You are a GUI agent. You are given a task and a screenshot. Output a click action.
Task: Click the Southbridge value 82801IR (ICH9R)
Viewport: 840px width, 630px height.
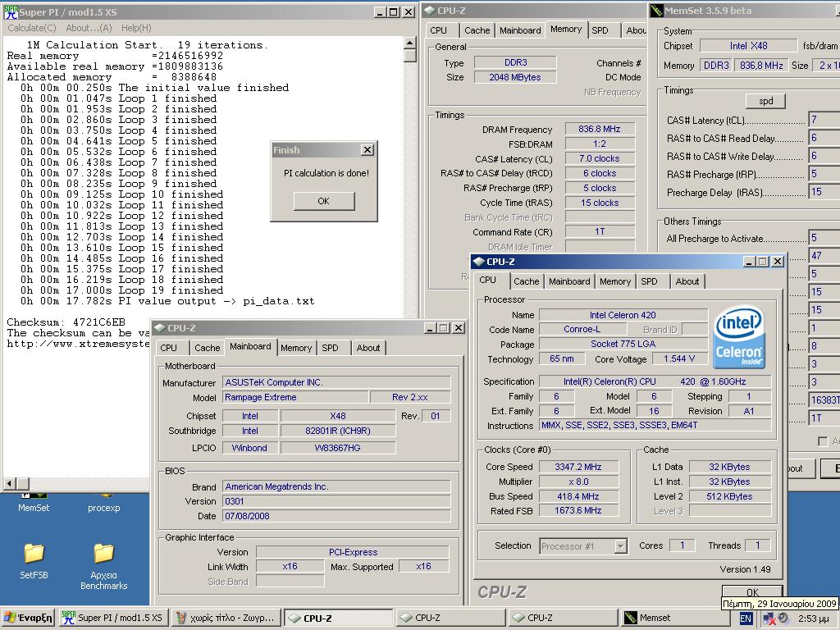(x=338, y=431)
